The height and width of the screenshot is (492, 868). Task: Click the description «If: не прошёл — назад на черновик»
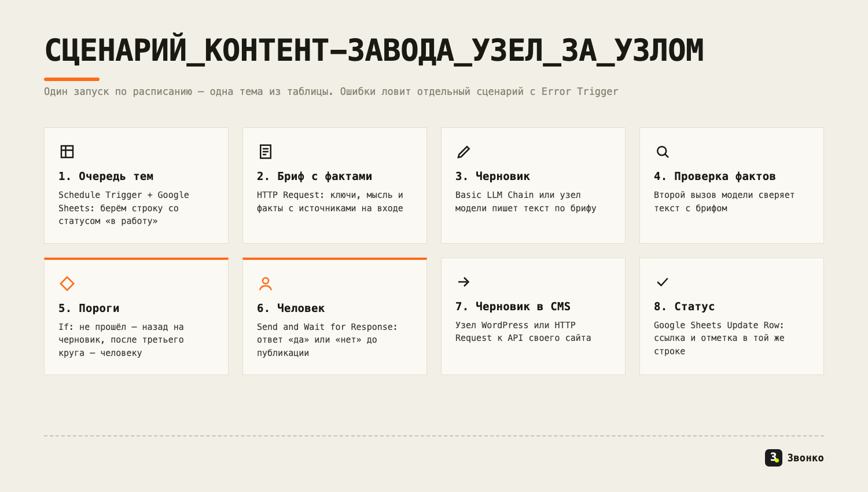pos(121,340)
